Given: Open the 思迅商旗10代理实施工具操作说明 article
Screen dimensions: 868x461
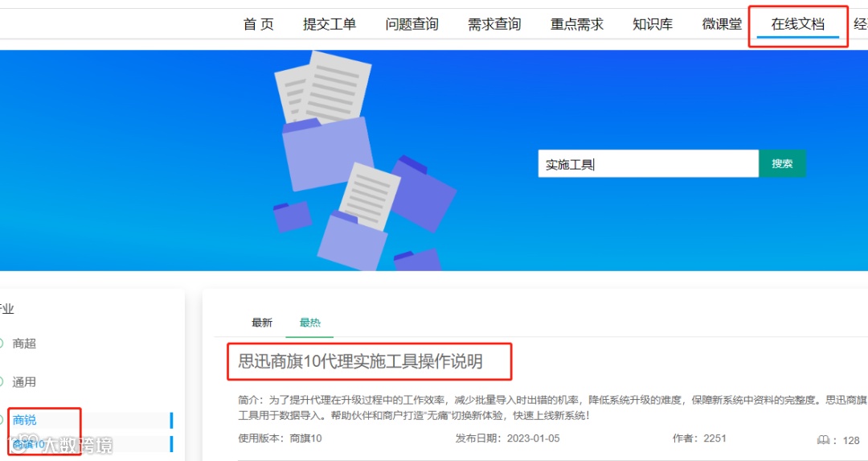Looking at the screenshot, I should (360, 361).
